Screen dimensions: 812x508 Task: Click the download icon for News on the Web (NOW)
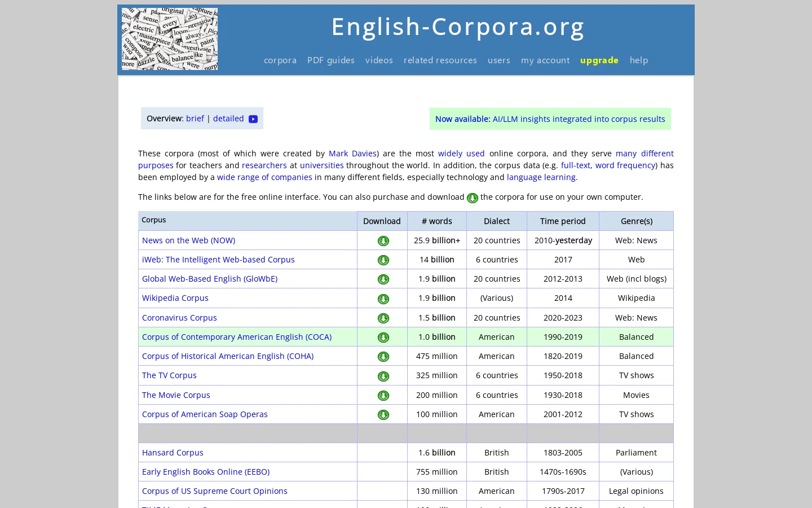[x=383, y=241]
